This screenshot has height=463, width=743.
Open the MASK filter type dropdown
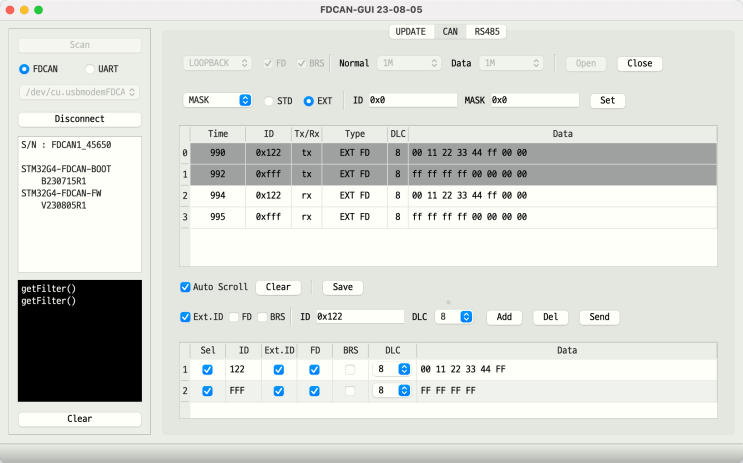tap(217, 100)
